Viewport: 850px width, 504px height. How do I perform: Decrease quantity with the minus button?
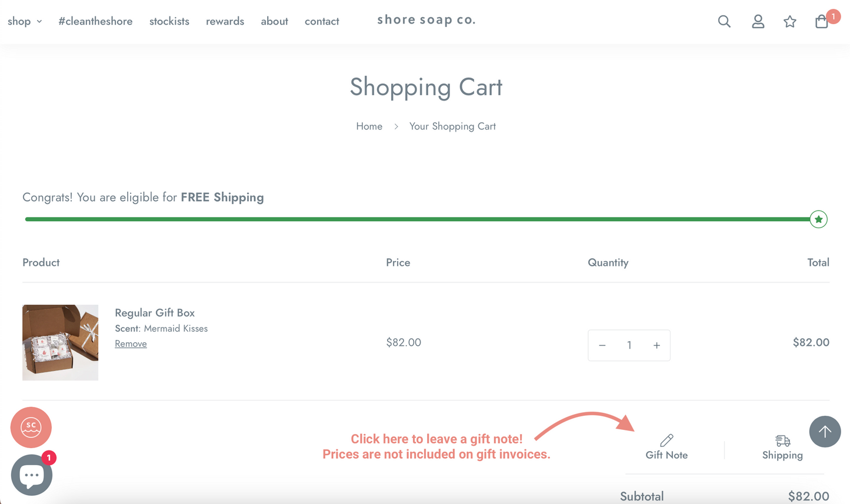click(602, 345)
